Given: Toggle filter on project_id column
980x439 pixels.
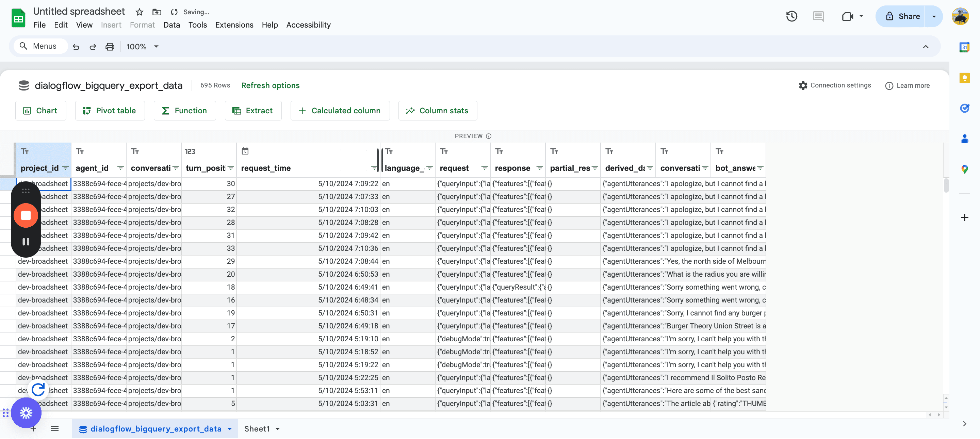Looking at the screenshot, I should (65, 168).
